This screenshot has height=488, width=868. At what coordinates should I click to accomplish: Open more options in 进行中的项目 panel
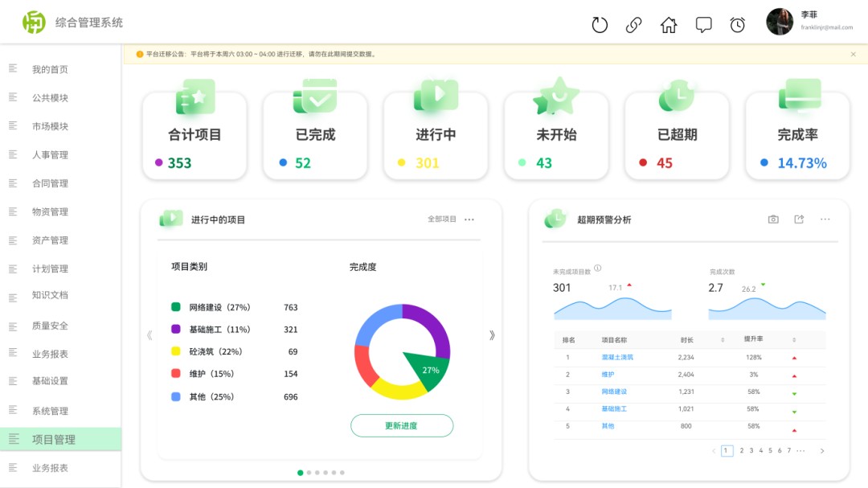point(469,219)
